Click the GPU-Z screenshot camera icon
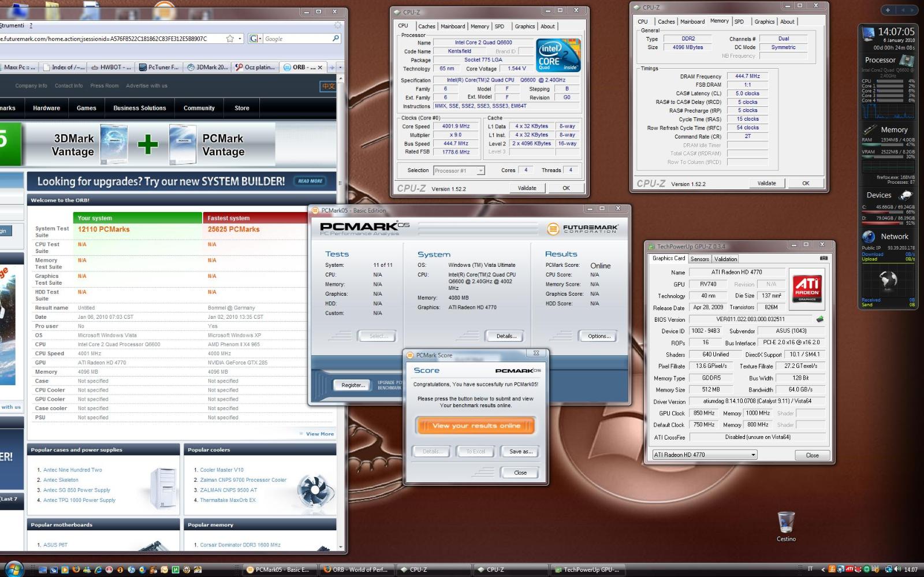Viewport: 924px width, 577px height. point(824,258)
